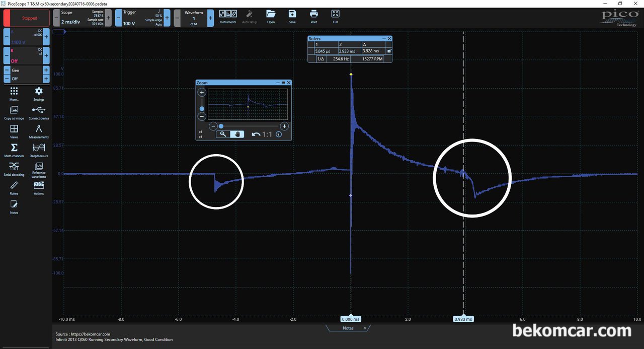
Task: Toggle the ruler lock icon
Action: (x=389, y=51)
